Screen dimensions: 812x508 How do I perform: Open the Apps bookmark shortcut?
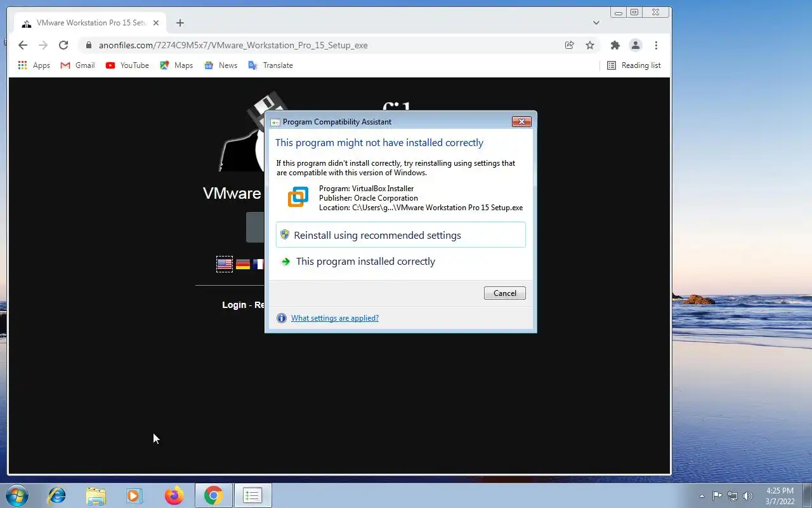34,65
